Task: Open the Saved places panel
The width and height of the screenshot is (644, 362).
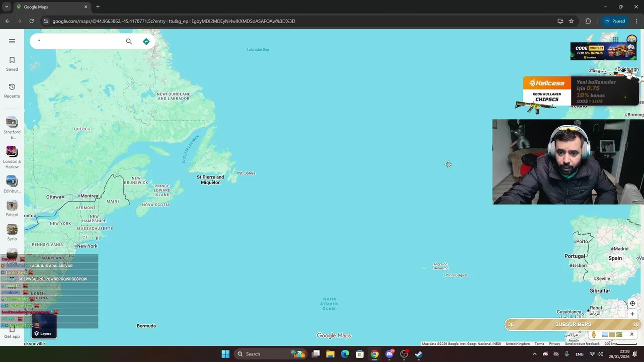Action: click(x=12, y=64)
